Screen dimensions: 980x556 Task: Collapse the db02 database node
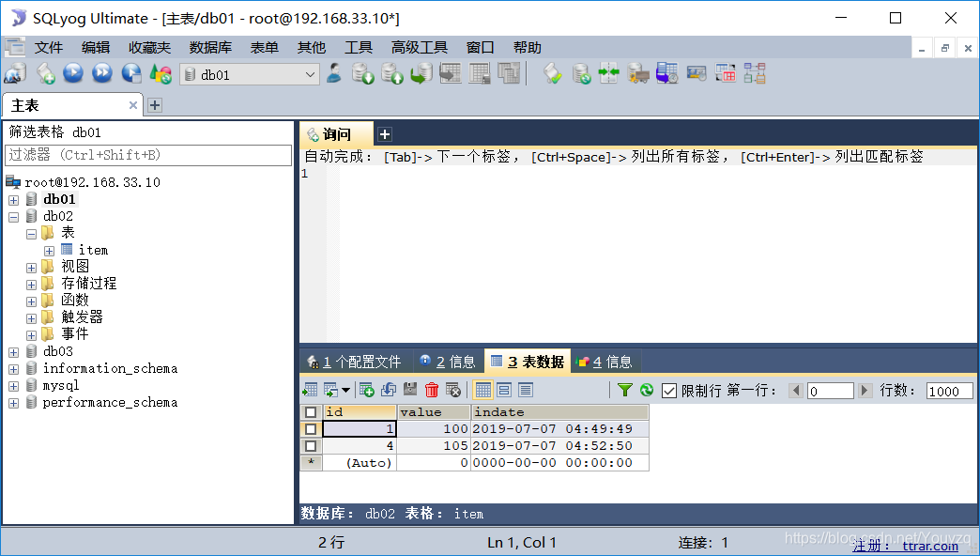14,217
